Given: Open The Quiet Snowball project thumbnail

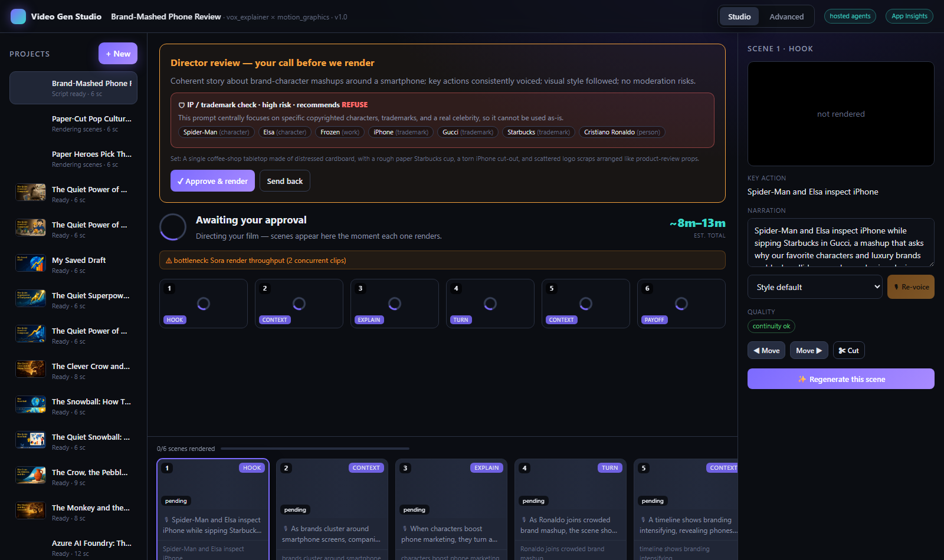Looking at the screenshot, I should pos(31,440).
